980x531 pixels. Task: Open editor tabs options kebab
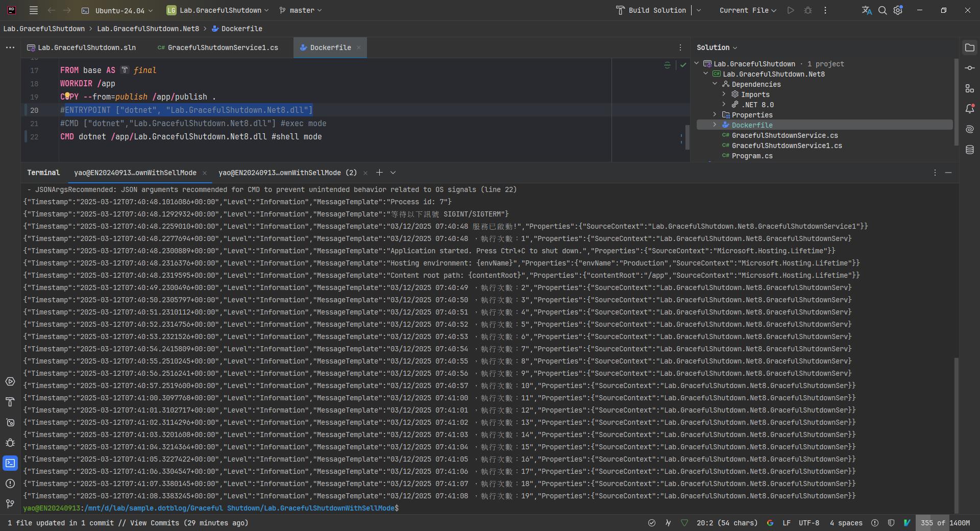click(x=680, y=47)
